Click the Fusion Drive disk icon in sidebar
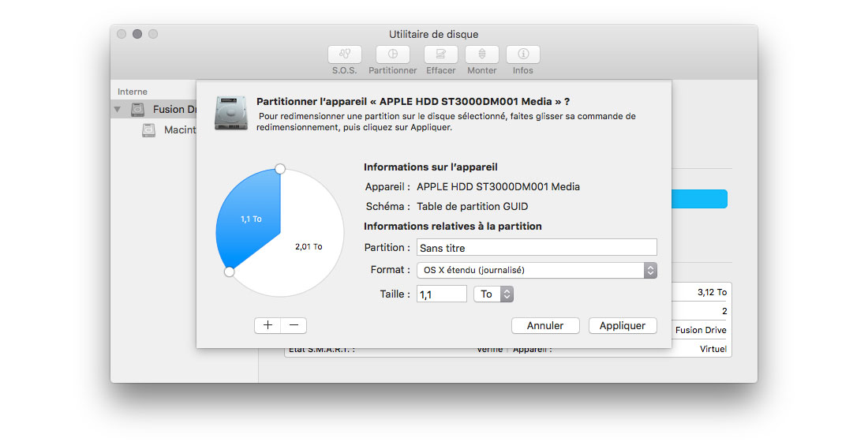This screenshot has width=868, height=446. click(137, 109)
